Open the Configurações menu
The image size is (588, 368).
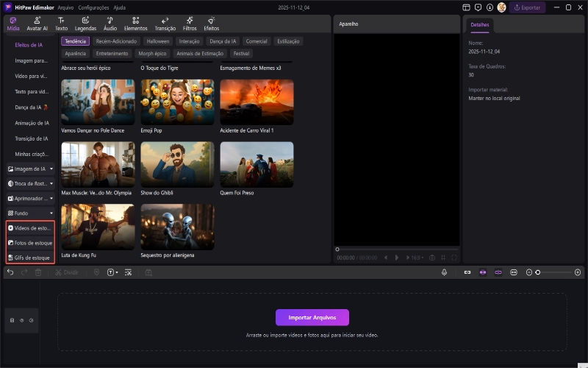pyautogui.click(x=93, y=7)
